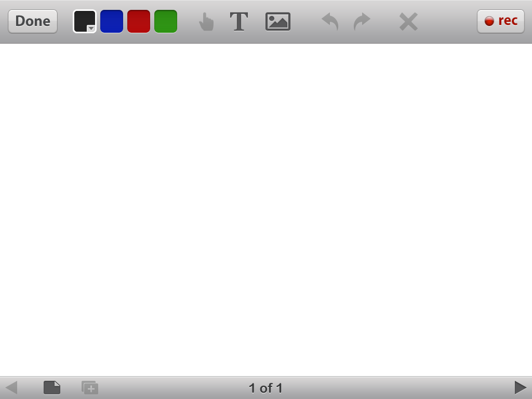Add a new page with the plus icon

pyautogui.click(x=89, y=387)
